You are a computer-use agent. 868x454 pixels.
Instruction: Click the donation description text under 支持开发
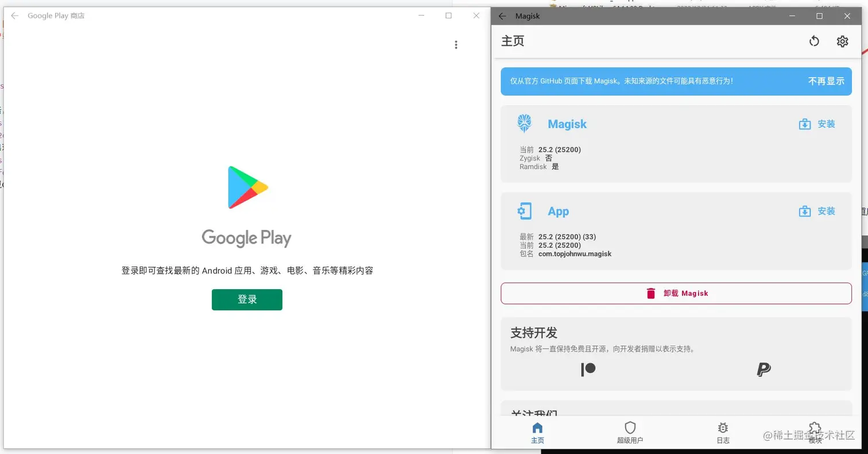[603, 349]
